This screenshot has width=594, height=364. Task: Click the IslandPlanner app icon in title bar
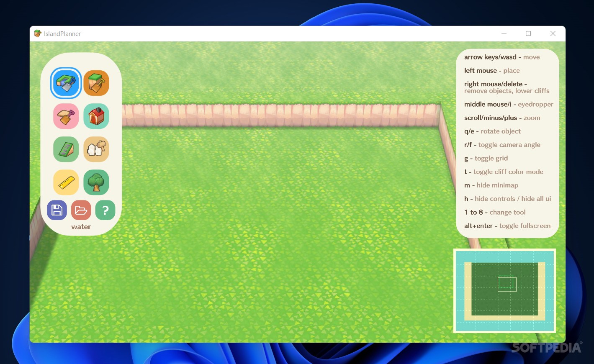click(38, 33)
